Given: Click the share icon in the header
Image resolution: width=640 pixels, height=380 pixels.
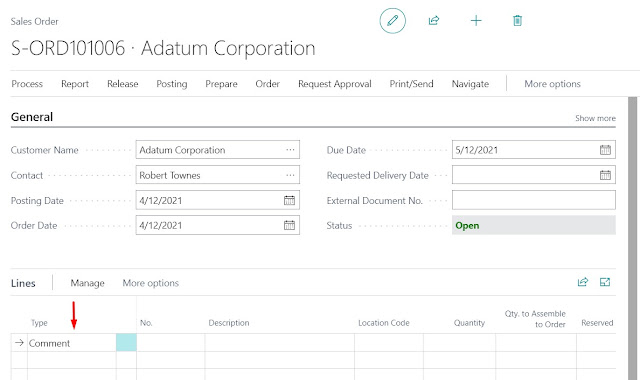Looking at the screenshot, I should pyautogui.click(x=434, y=20).
